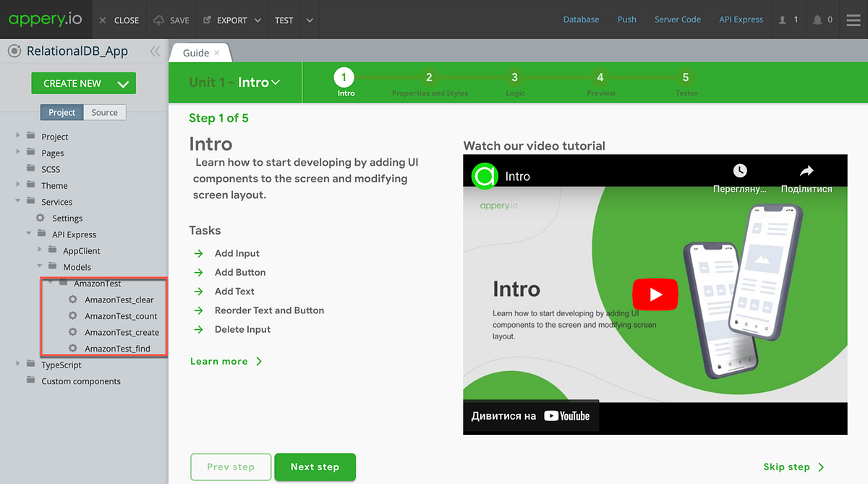This screenshot has height=484, width=868.
Task: Click the share icon on the video
Action: [806, 171]
